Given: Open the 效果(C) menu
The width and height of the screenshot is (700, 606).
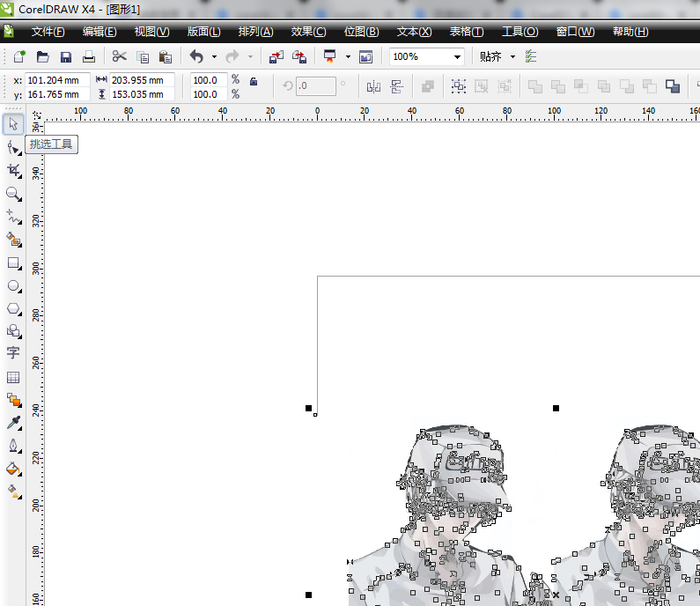Looking at the screenshot, I should point(308,32).
